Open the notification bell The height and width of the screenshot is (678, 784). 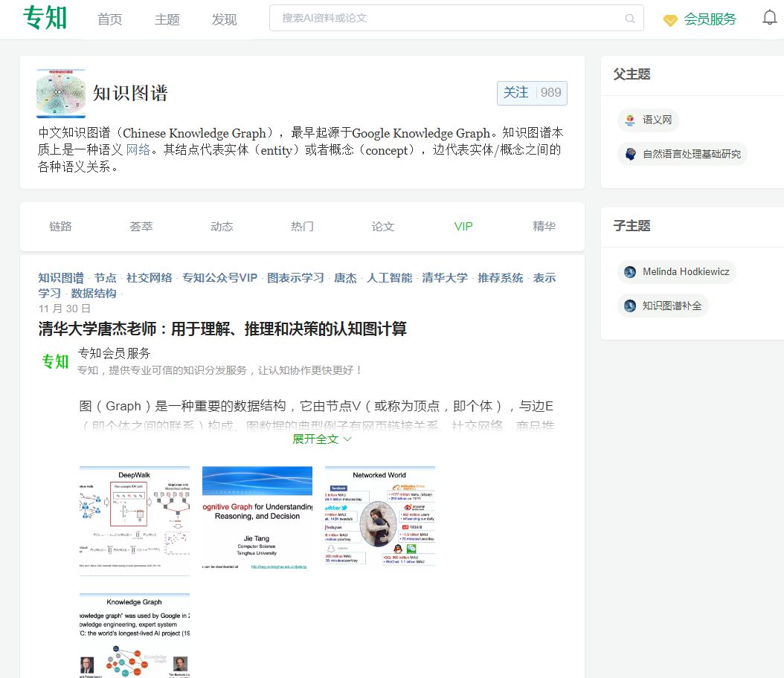[x=769, y=18]
